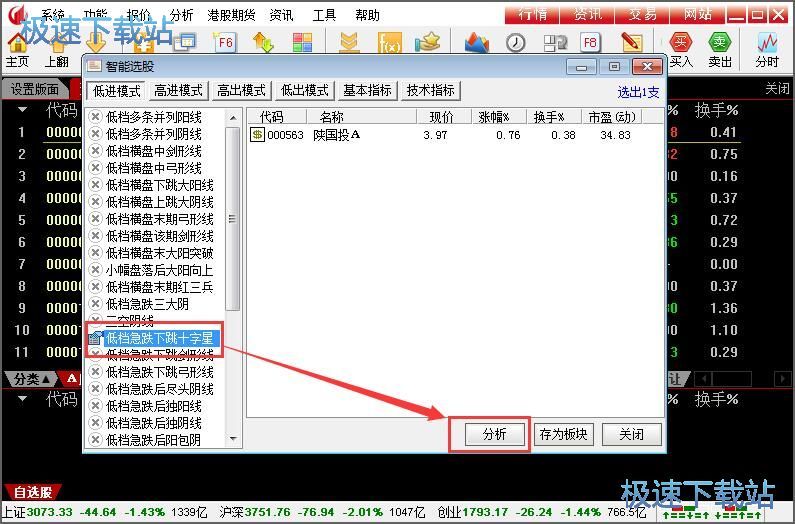Screen dimensions: 795x524
Task: Select the 设置版面 tab
Action: click(x=35, y=89)
